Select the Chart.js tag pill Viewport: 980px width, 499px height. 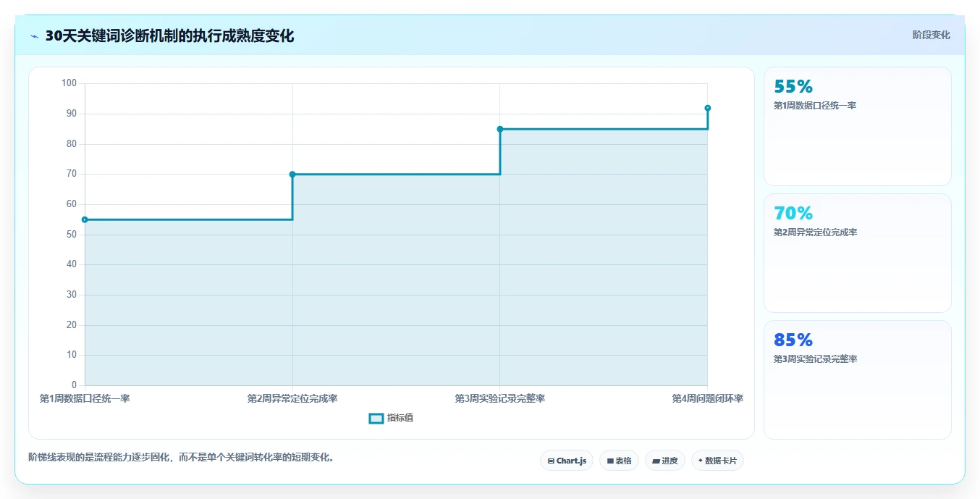pos(567,461)
